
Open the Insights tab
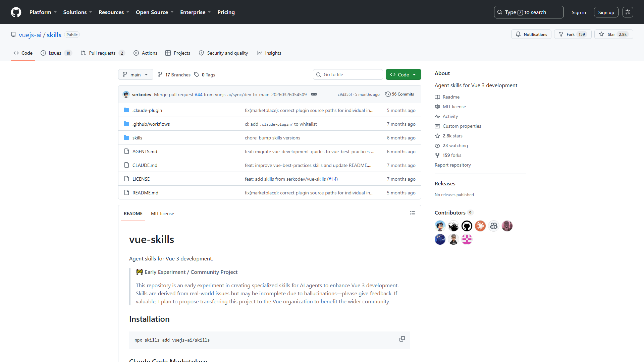269,53
